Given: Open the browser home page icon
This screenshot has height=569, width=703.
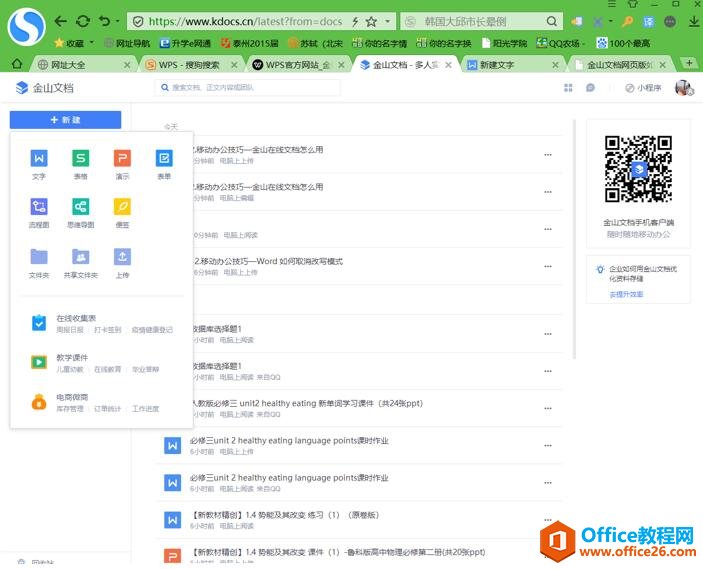Looking at the screenshot, I should pyautogui.click(x=17, y=64).
